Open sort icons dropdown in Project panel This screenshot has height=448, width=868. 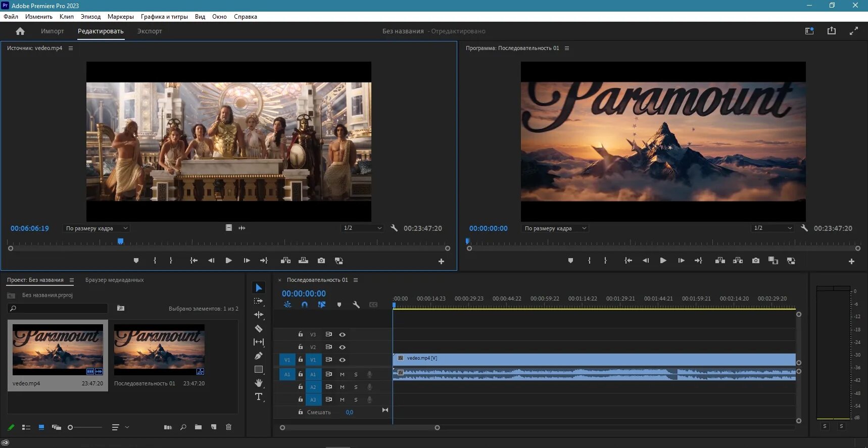120,427
